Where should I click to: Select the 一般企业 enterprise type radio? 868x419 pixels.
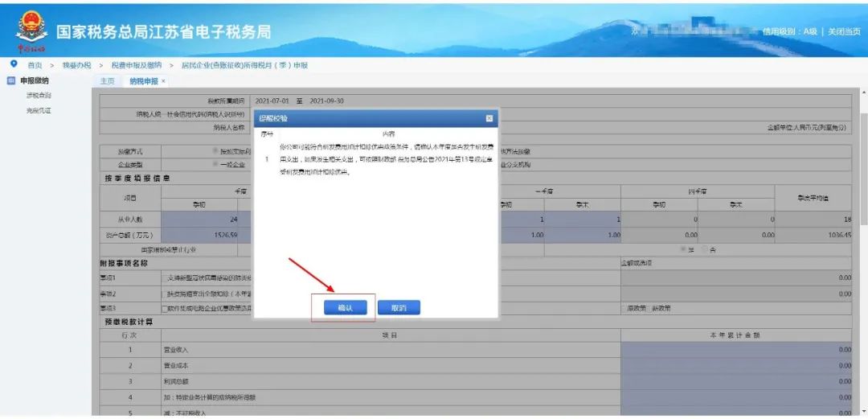coord(216,165)
